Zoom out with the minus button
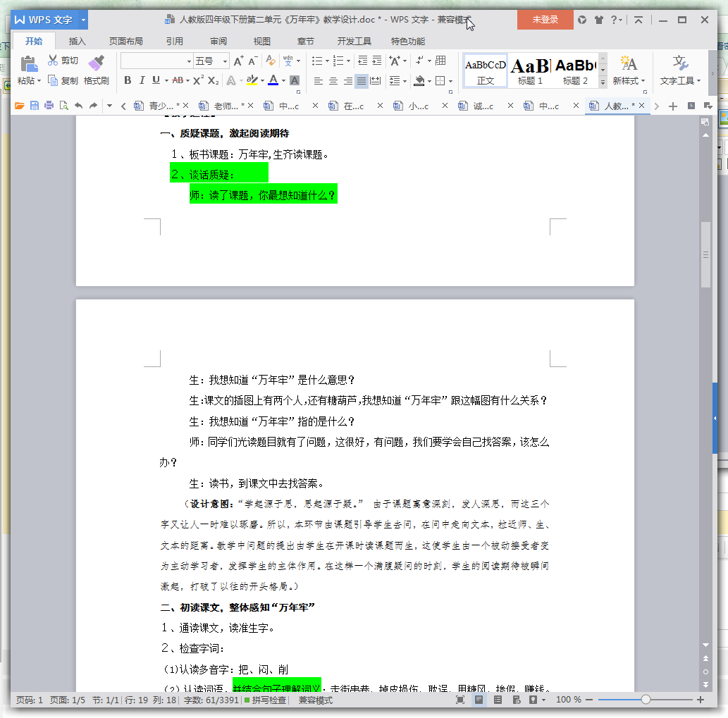The width and height of the screenshot is (728, 718). (x=589, y=700)
